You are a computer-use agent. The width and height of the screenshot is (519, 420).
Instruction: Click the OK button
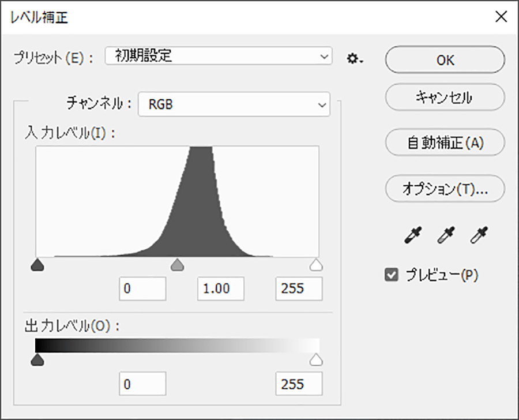(x=445, y=60)
